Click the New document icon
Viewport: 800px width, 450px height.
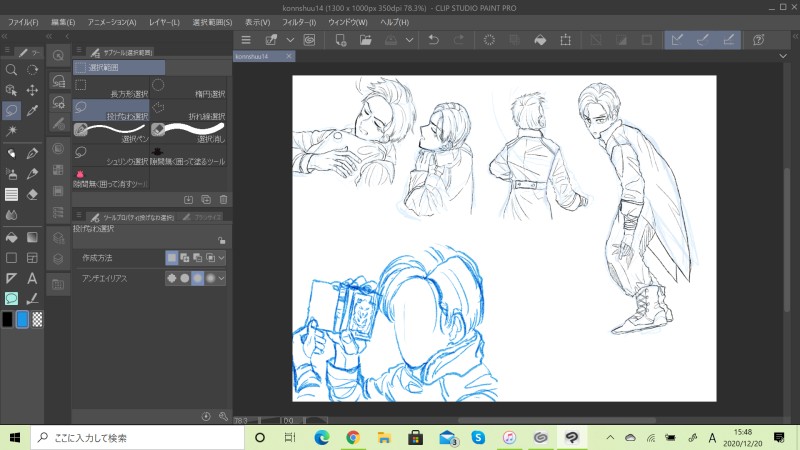[341, 40]
